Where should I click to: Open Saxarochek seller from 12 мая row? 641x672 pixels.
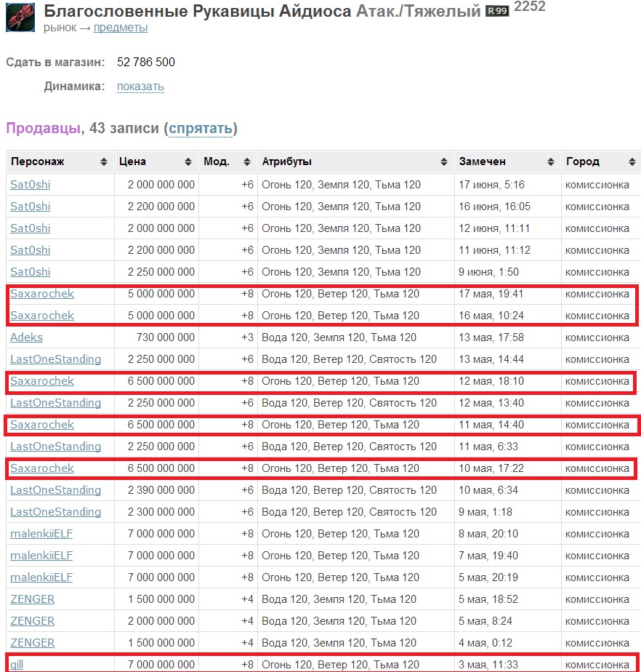42,381
